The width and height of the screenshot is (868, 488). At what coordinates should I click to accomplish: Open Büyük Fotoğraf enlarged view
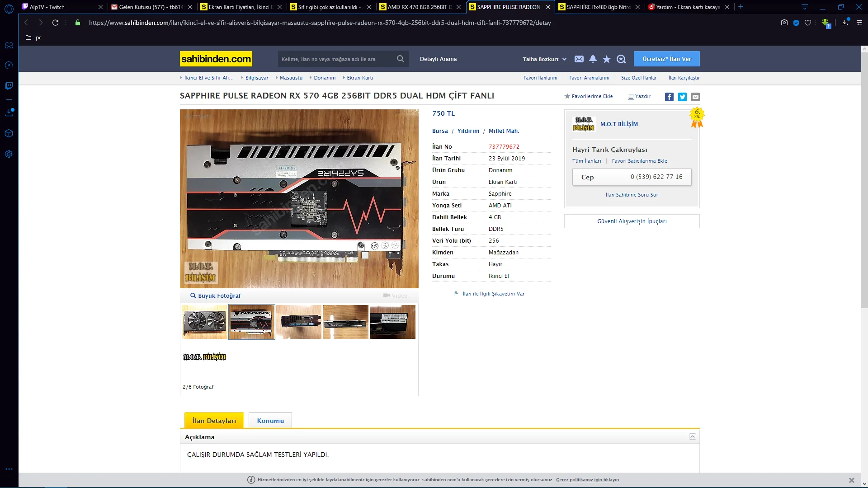(216, 296)
